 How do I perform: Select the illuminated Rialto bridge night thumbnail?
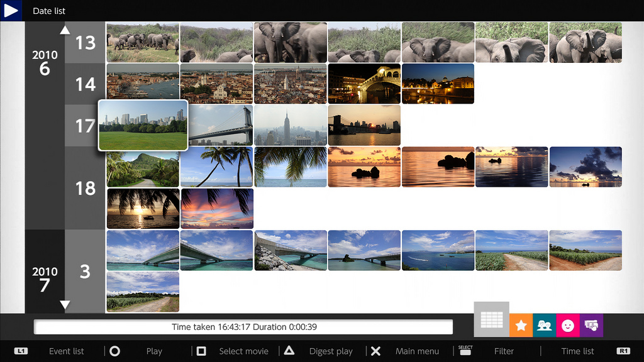(x=364, y=84)
